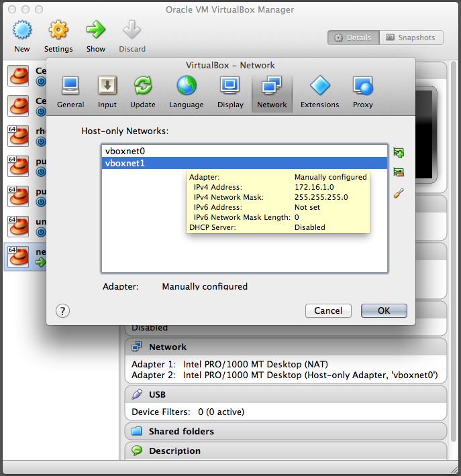
Task: Select second Ce virtual machine icon
Action: [19, 106]
